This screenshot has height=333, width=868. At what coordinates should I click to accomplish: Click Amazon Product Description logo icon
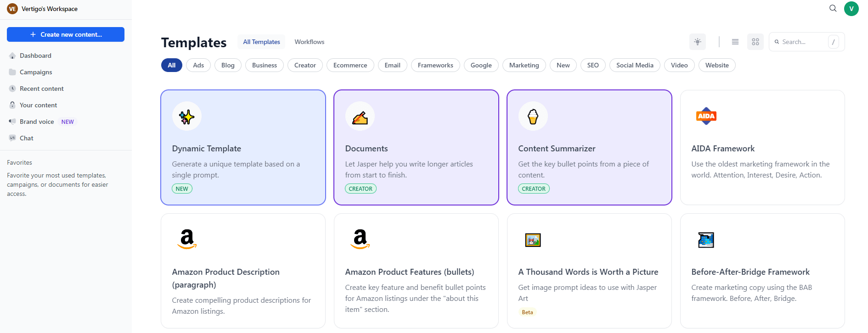pyautogui.click(x=186, y=239)
